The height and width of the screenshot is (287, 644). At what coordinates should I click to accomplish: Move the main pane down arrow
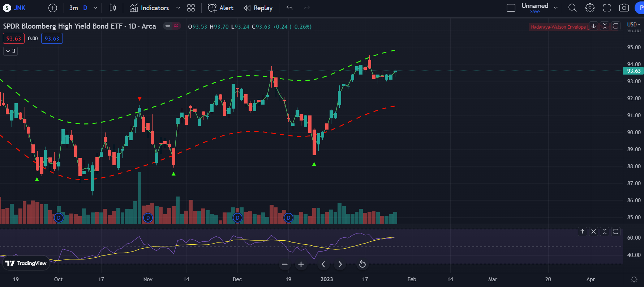click(593, 26)
